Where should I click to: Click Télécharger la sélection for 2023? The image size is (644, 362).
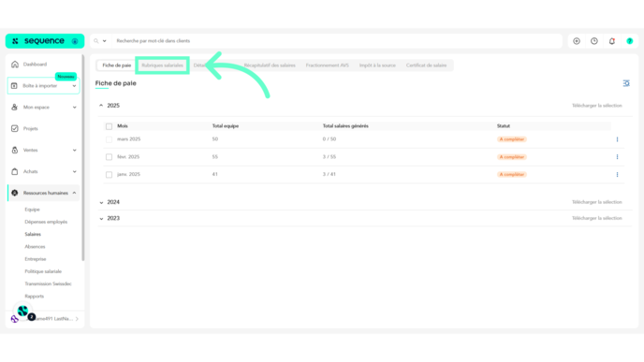[x=597, y=218]
